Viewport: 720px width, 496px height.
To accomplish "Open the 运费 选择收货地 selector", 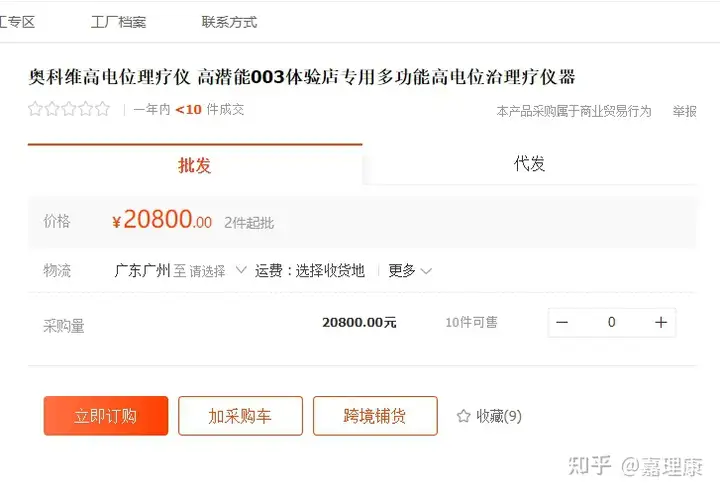I will coord(310,271).
